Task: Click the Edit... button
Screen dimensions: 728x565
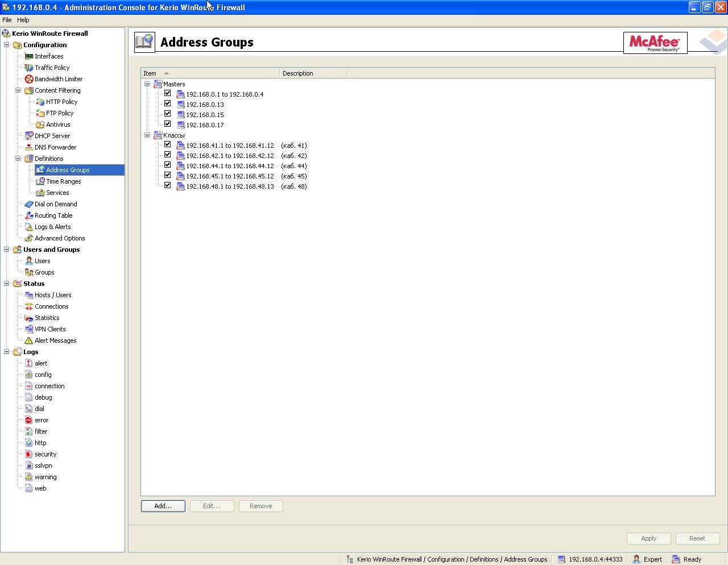Action: 212,506
